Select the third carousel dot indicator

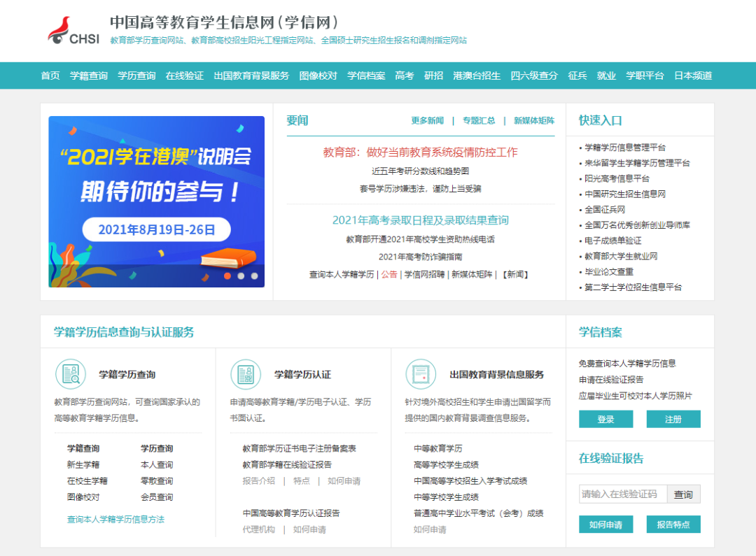[254, 276]
